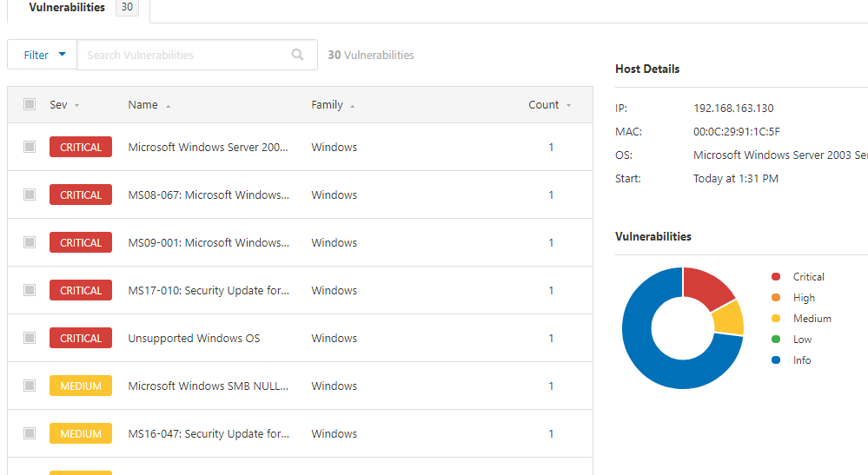Click the yellow Medium segment of donut chart
Viewport: 868px width, 475px height.
coord(729,319)
